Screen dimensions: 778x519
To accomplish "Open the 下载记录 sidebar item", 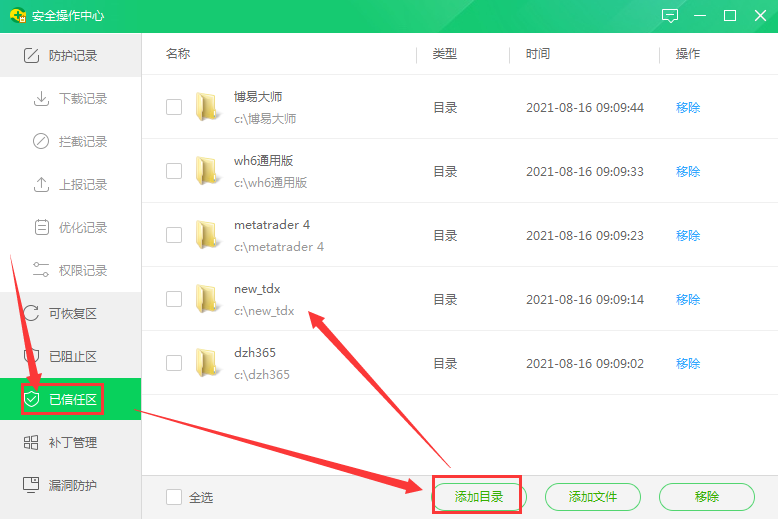I will [70, 98].
